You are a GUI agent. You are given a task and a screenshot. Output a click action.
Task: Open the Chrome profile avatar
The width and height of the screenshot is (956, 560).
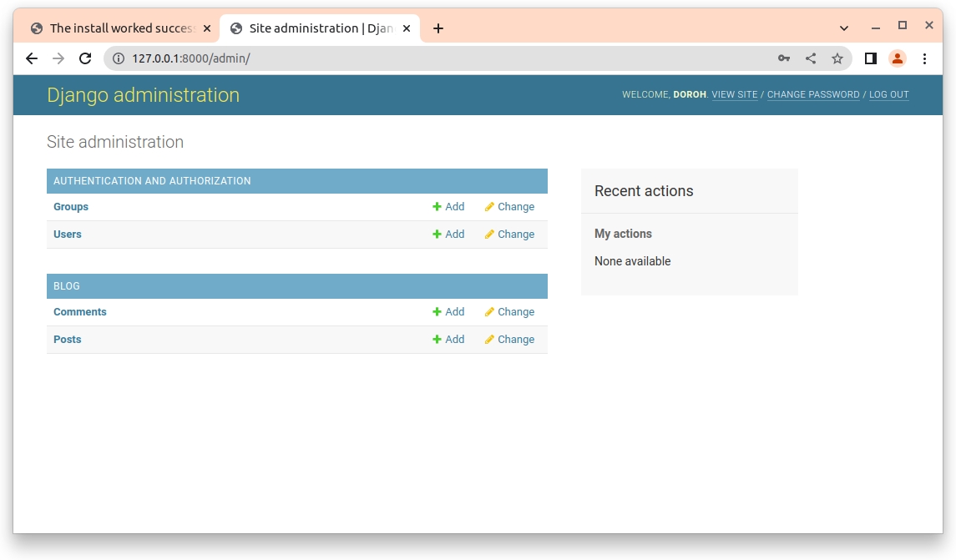(898, 58)
